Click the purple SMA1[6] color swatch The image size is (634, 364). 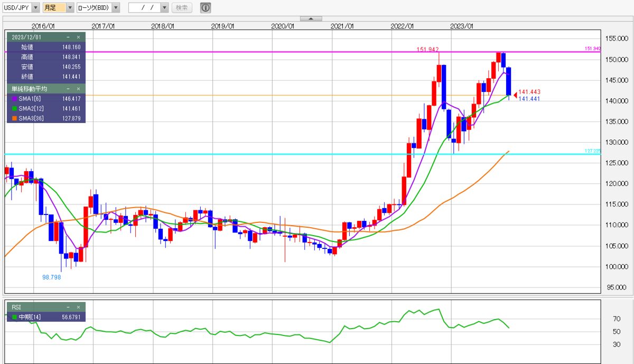(14, 98)
